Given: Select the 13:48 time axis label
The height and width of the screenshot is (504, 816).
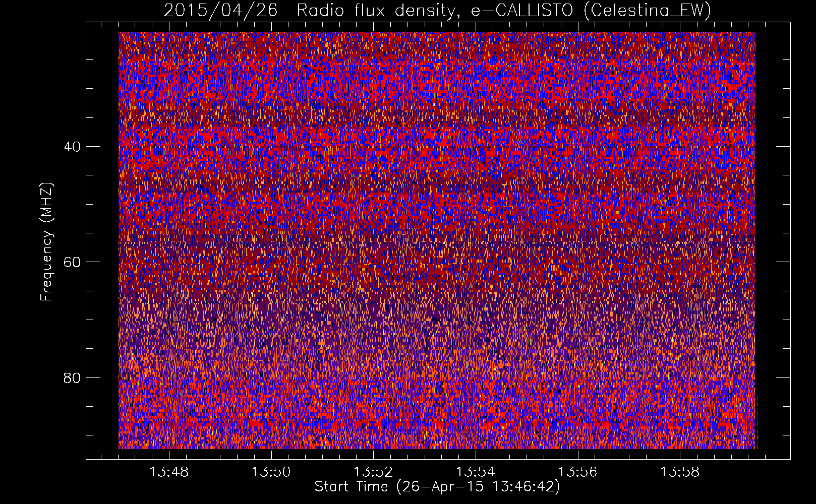Looking at the screenshot, I should pyautogui.click(x=169, y=472).
